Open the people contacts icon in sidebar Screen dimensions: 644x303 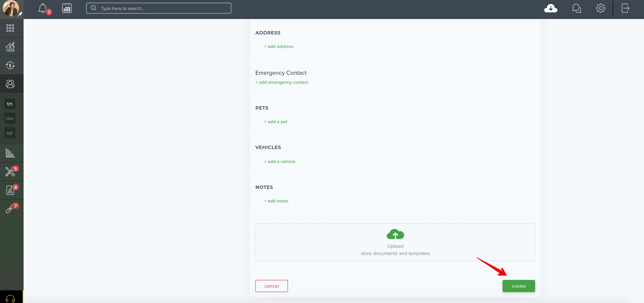(x=10, y=84)
